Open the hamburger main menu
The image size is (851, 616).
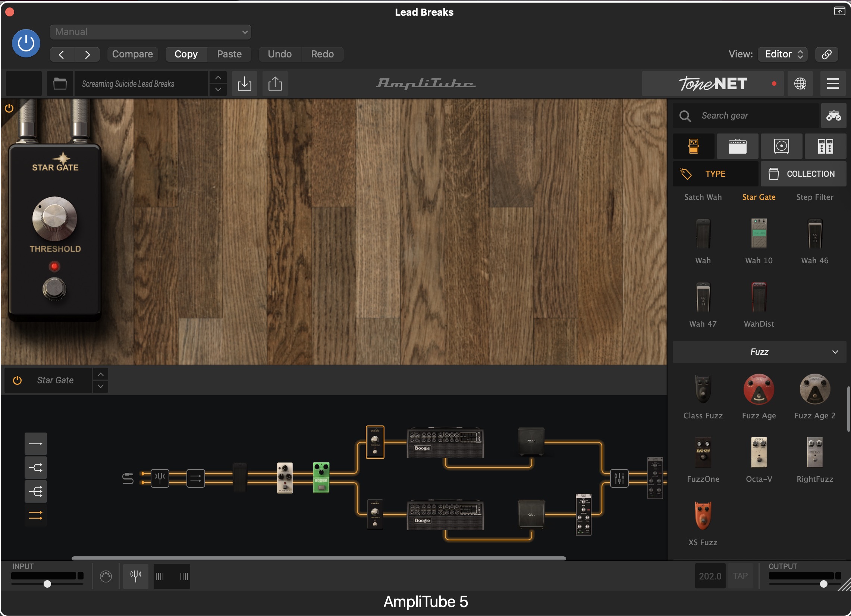833,84
